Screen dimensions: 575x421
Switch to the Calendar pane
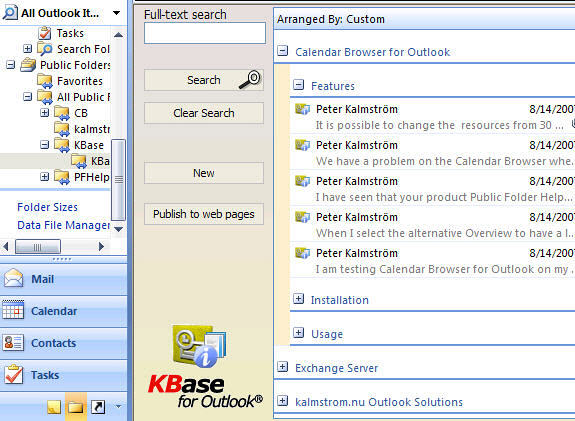tap(63, 311)
